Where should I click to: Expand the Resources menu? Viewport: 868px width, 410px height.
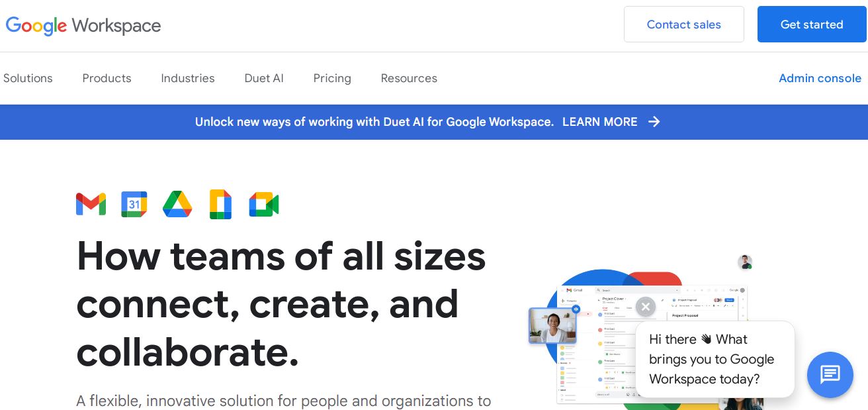pyautogui.click(x=409, y=78)
